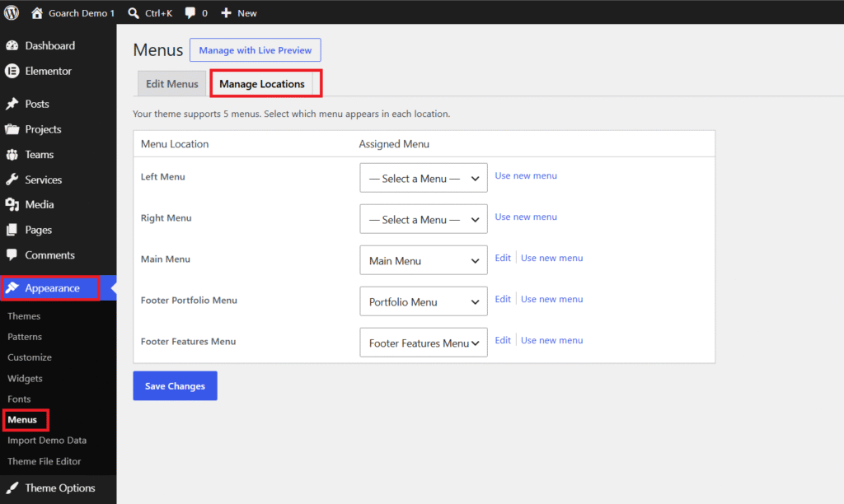The width and height of the screenshot is (844, 504).
Task: Open the Menus submenu item
Action: pos(22,419)
